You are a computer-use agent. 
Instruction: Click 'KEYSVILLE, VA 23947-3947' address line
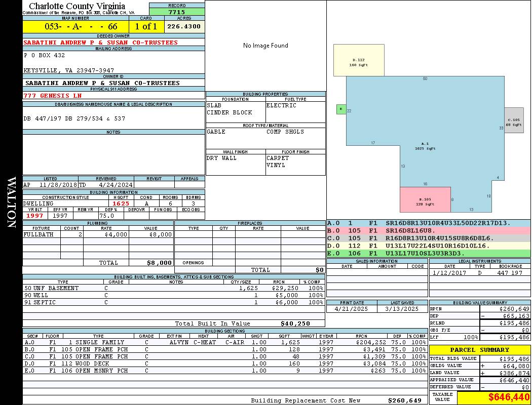tap(68, 70)
